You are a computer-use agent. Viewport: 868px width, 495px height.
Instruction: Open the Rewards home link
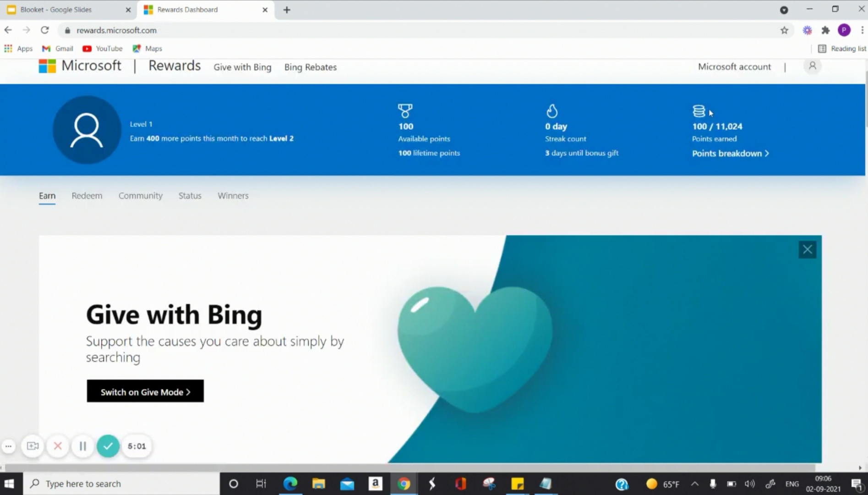(x=175, y=66)
